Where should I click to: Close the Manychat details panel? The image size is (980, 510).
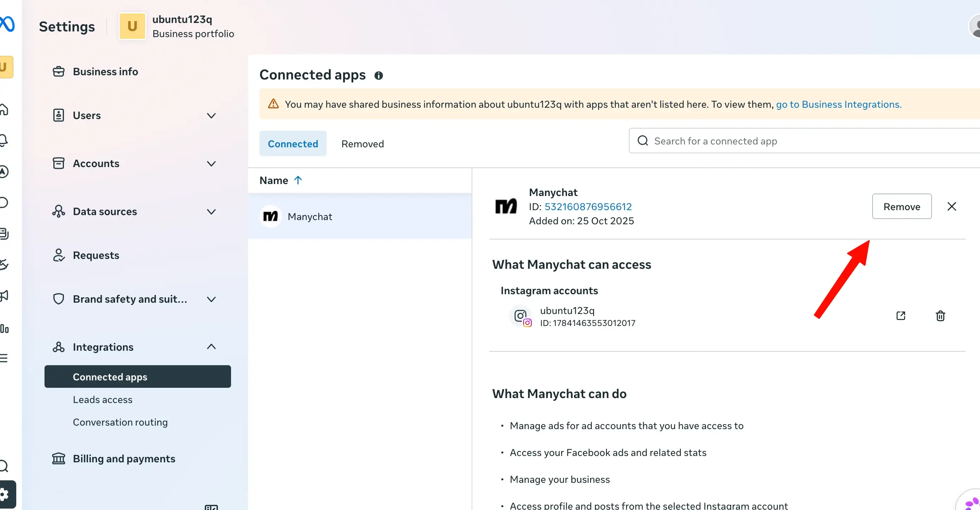click(x=951, y=206)
